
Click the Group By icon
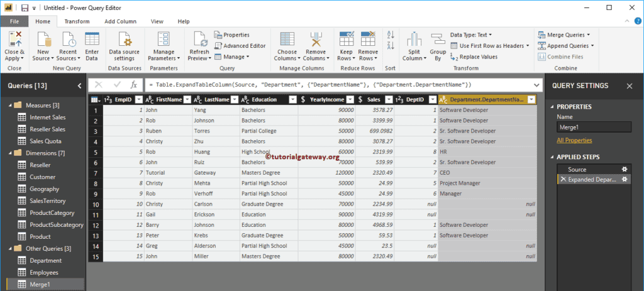click(x=438, y=40)
